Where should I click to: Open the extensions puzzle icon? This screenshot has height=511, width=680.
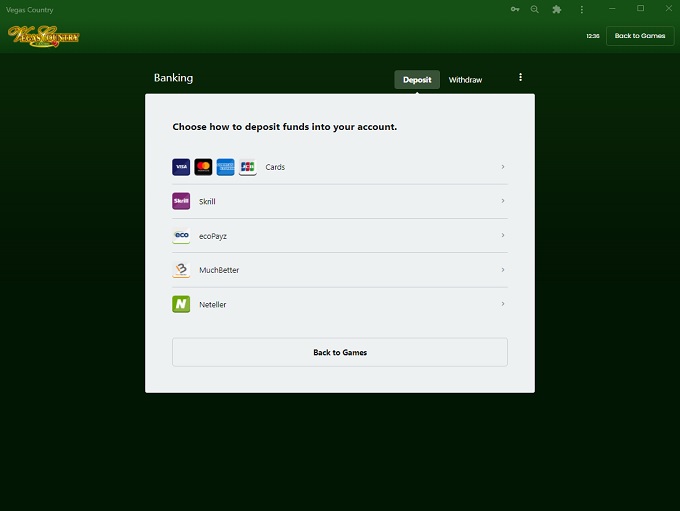pos(557,9)
